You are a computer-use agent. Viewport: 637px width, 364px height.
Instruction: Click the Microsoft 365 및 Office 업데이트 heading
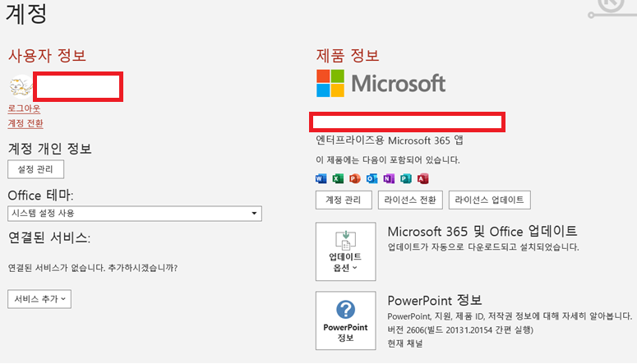pyautogui.click(x=482, y=232)
